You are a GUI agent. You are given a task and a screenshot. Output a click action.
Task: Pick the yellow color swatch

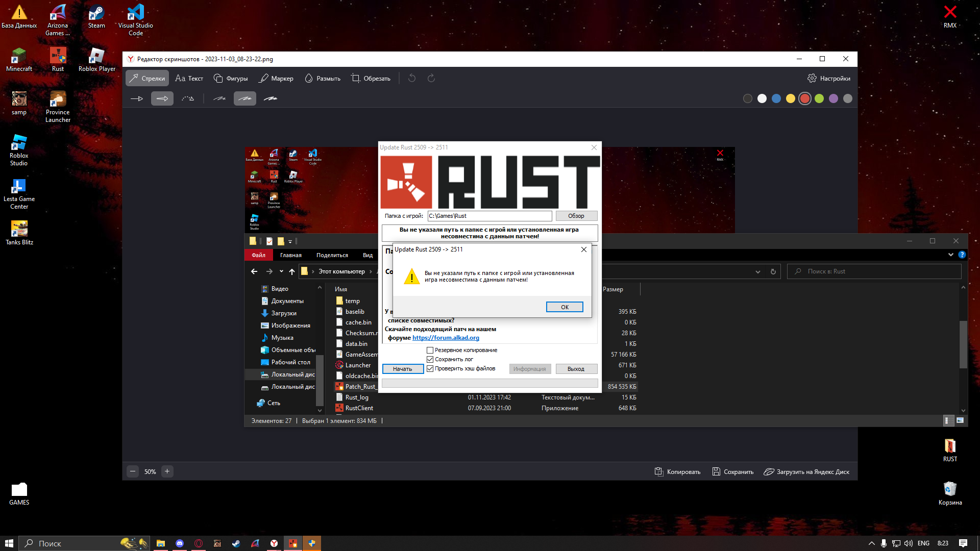pyautogui.click(x=790, y=98)
